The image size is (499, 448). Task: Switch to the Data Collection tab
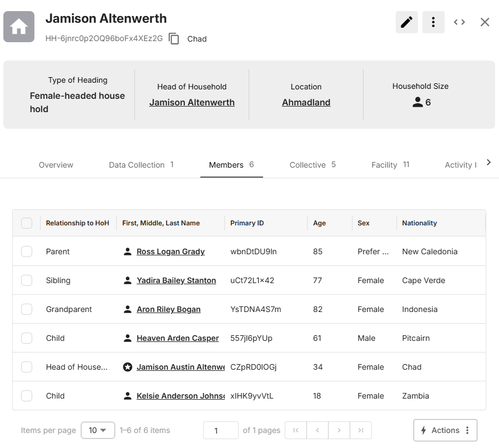tap(142, 165)
